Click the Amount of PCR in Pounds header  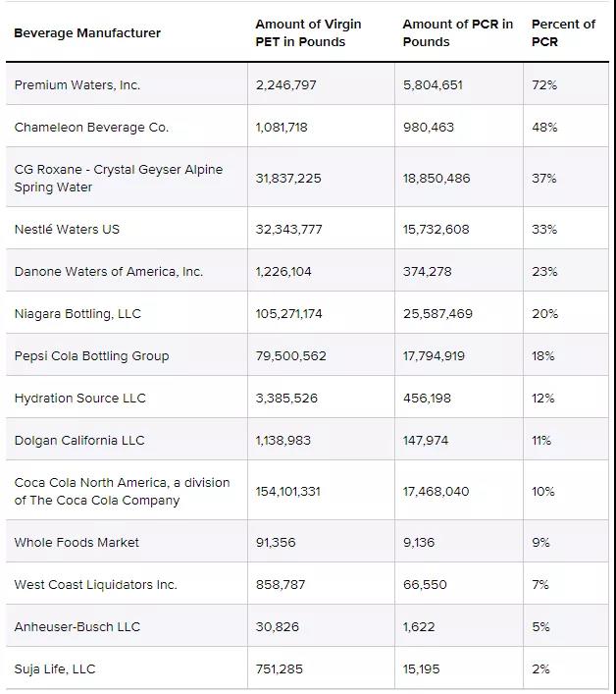point(457,33)
